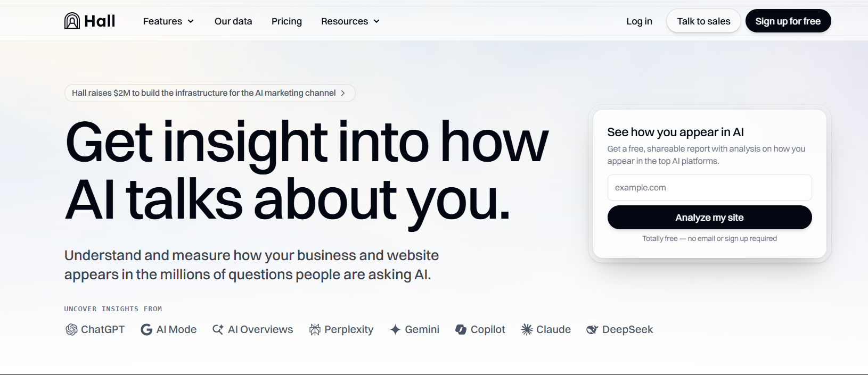Screen dimensions: 868x375
Task: Select the Claude icon
Action: (x=527, y=329)
